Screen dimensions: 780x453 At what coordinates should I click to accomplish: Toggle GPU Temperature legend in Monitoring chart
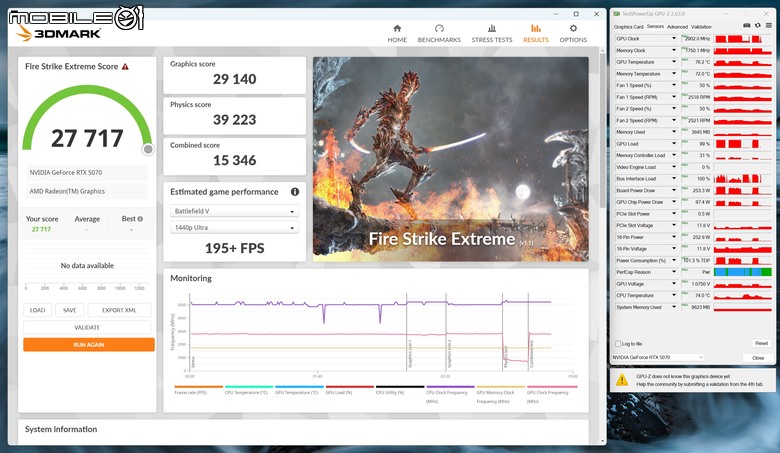(x=299, y=390)
